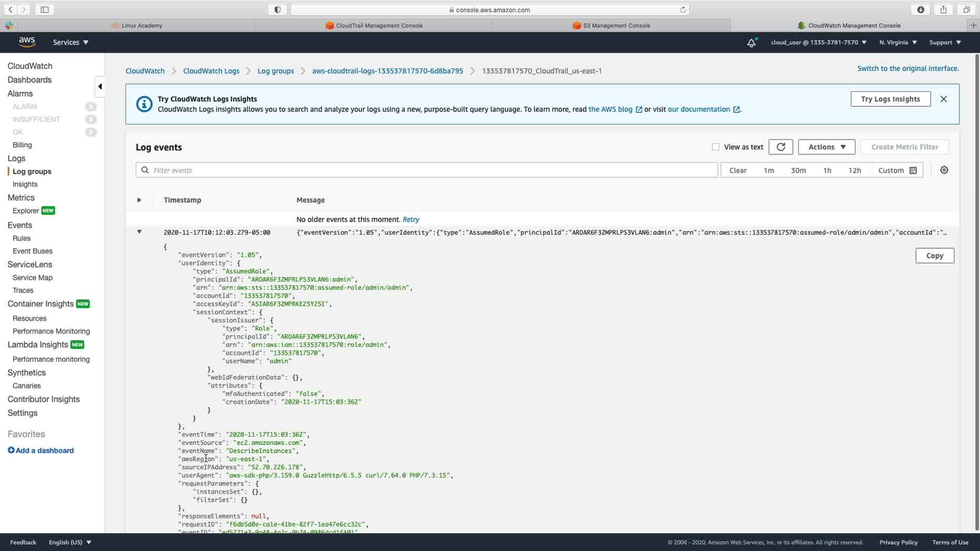980x551 pixels.
Task: Open external link icon beside AWS blog
Action: [639, 110]
